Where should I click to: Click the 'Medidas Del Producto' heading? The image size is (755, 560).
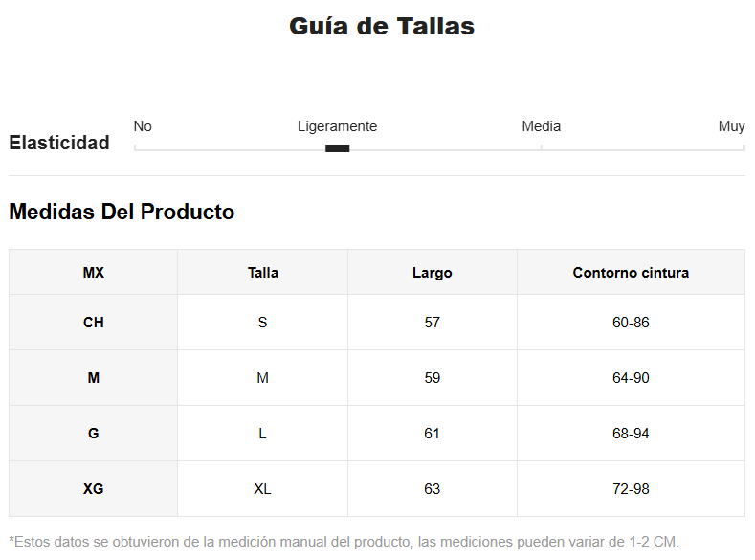coord(122,212)
